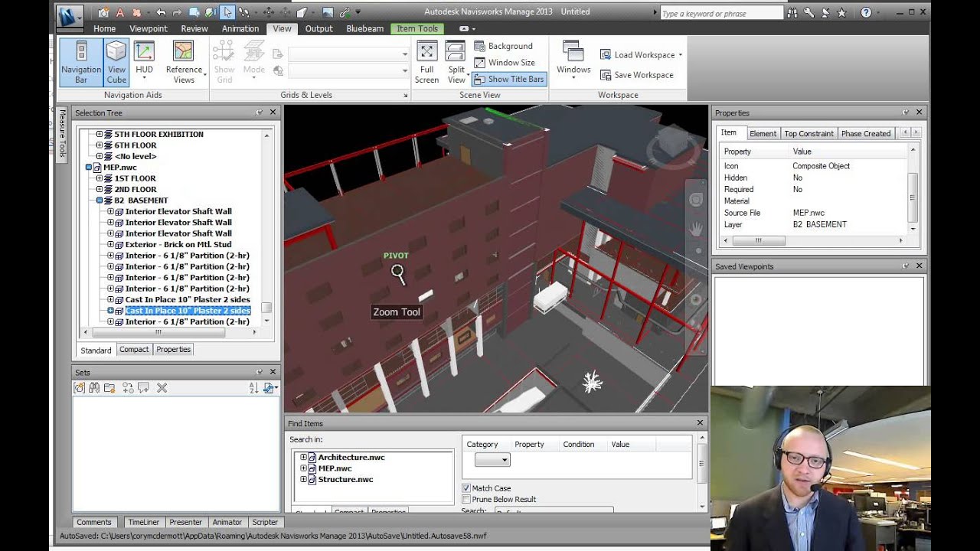Click the pan hand icon on navigation bar
Image resolution: width=980 pixels, height=551 pixels.
point(696,228)
